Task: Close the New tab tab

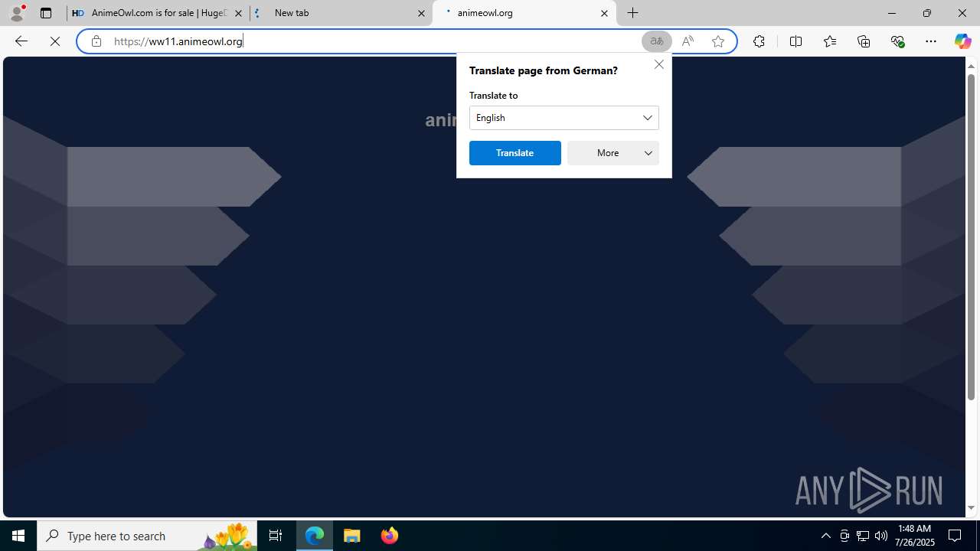Action: coord(421,13)
